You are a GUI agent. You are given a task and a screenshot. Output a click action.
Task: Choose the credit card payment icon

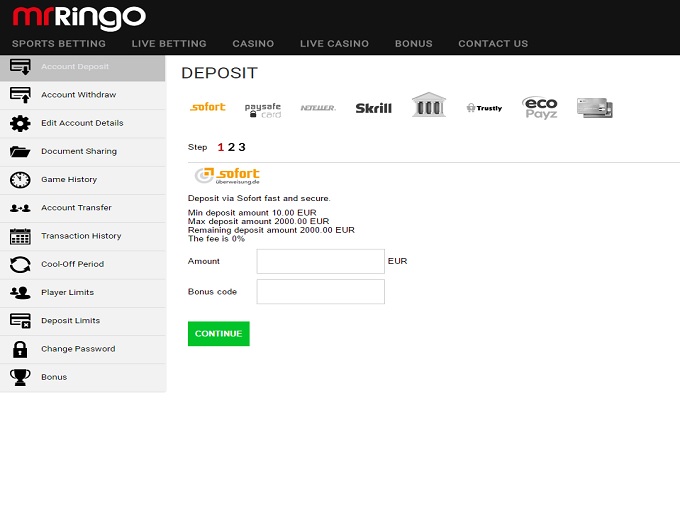tap(594, 107)
